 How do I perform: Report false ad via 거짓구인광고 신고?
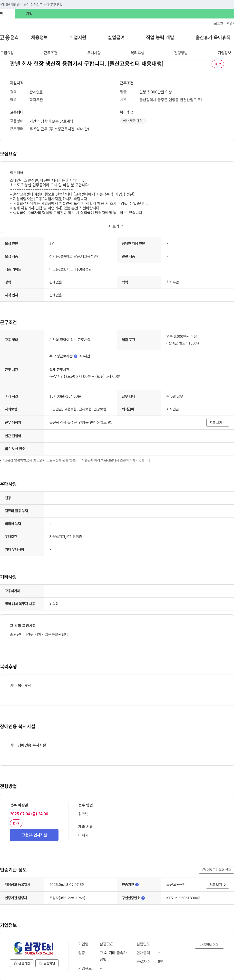click(216, 870)
